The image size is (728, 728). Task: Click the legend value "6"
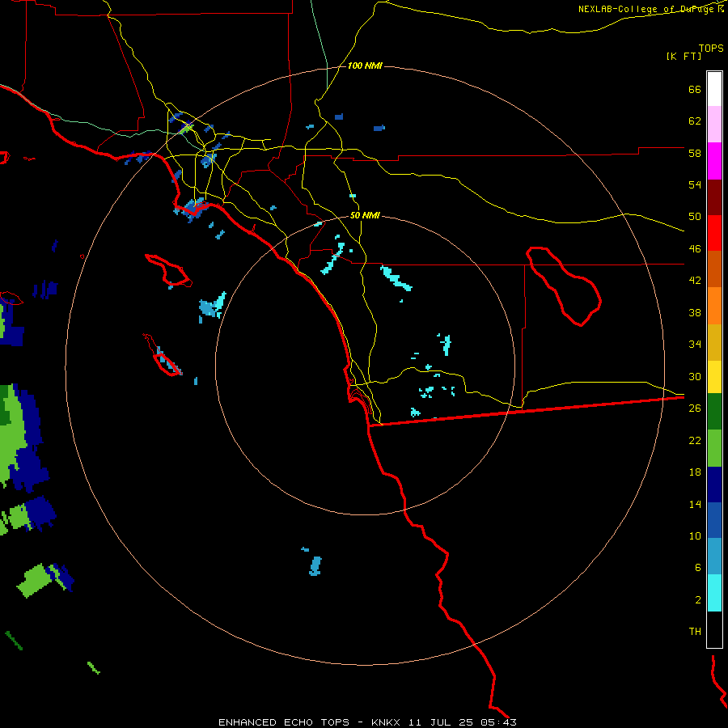[698, 567]
